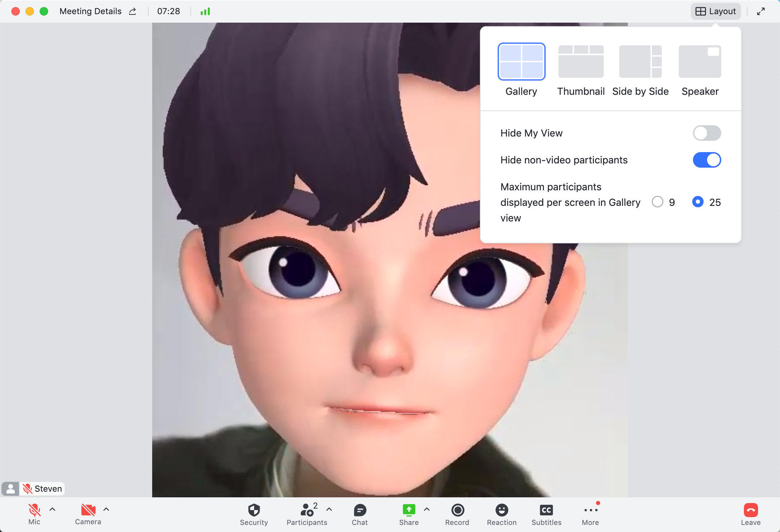
Task: Click the Steven name label
Action: coord(48,489)
